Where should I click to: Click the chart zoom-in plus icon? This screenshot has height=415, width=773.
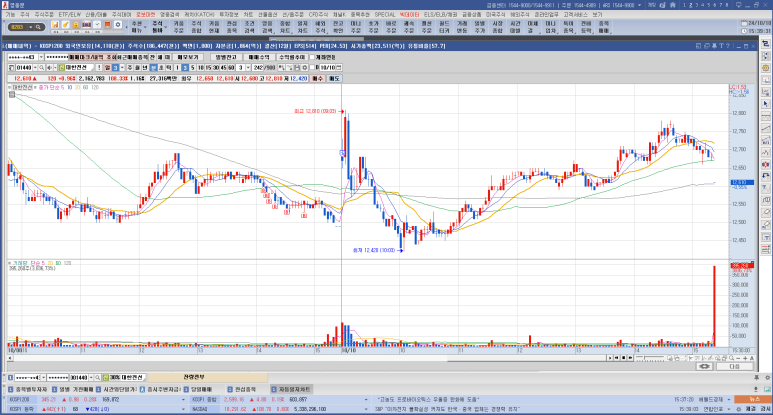click(x=745, y=358)
